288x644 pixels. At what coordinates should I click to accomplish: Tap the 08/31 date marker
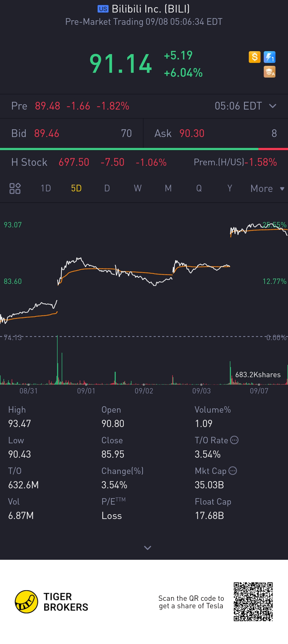29,391
